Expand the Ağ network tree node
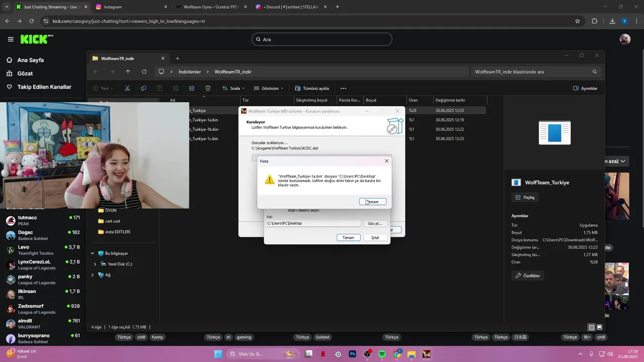Screen dimensions: 644x362 click(x=92, y=275)
